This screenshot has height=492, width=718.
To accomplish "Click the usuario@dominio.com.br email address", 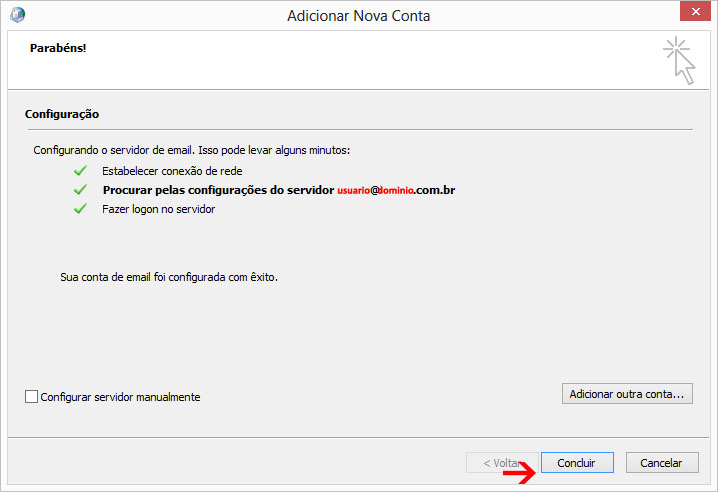I will tap(396, 190).
